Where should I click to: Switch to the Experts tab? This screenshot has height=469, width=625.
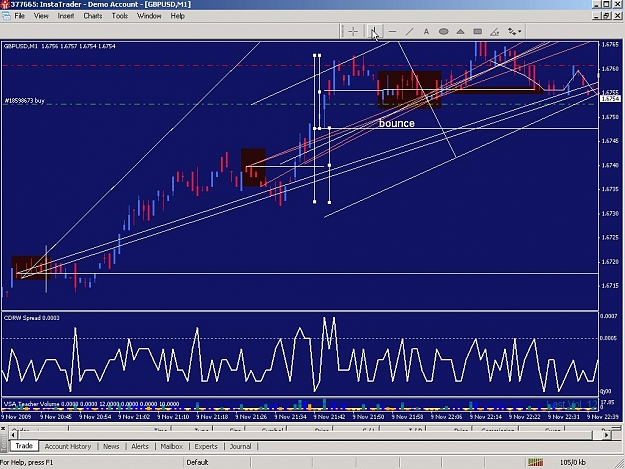pos(206,446)
